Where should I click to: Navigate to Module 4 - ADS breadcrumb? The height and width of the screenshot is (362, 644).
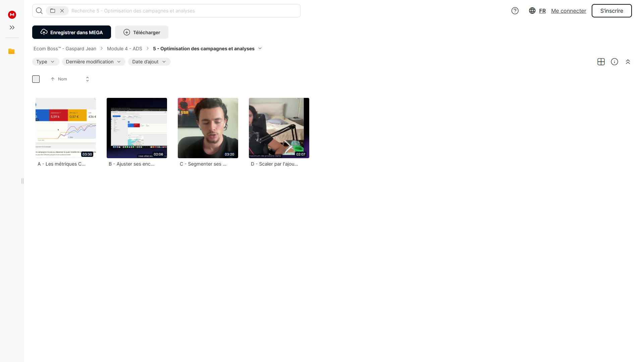(x=124, y=49)
